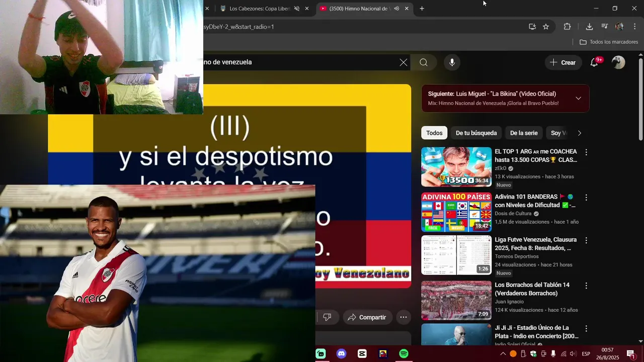
Task: Open a new browser tab
Action: pyautogui.click(x=422, y=9)
